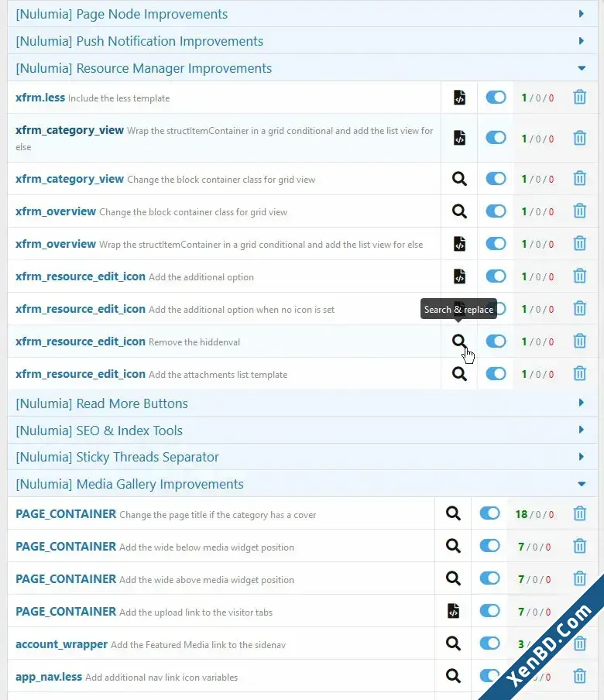Toggle account_wrapper Featured Media link switch

[x=489, y=643]
